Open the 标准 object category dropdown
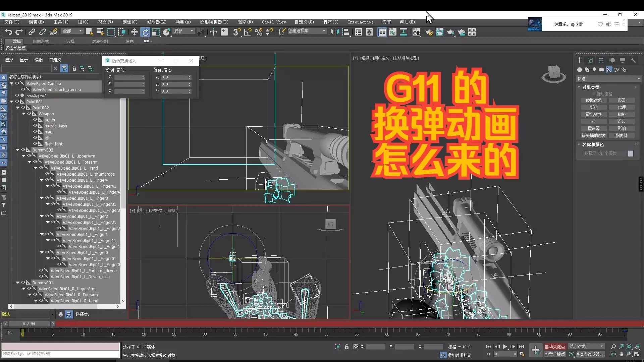The height and width of the screenshot is (362, 644). [x=608, y=79]
